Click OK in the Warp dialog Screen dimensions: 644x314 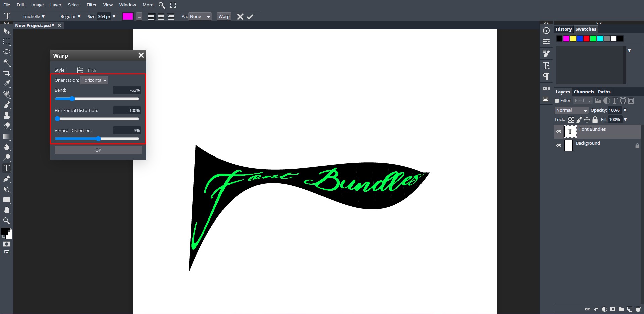pyautogui.click(x=98, y=150)
